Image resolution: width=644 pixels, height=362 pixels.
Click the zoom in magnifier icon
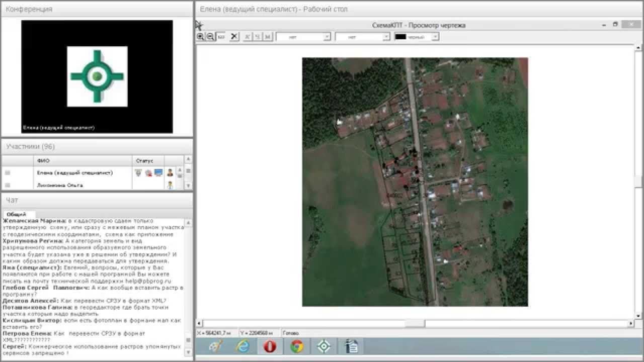[x=200, y=37]
